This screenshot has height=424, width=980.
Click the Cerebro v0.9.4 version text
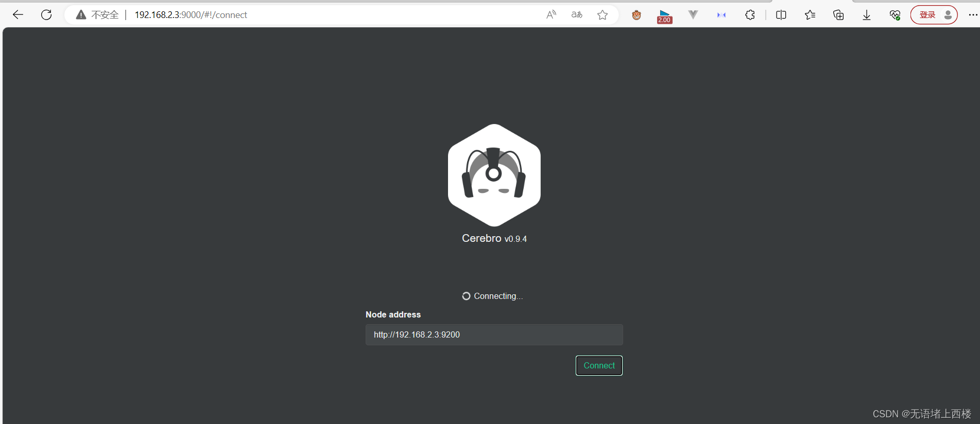click(494, 238)
